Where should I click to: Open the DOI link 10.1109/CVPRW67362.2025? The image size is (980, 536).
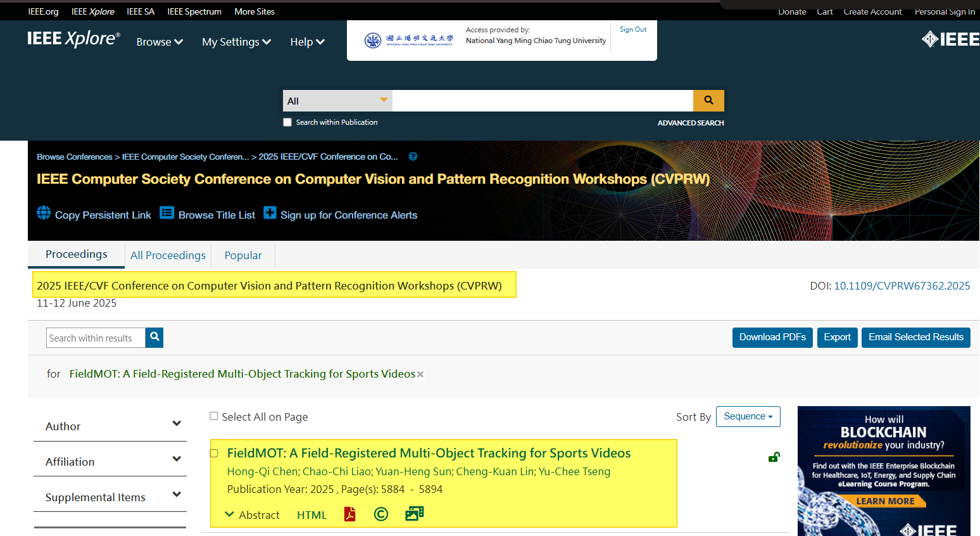pyautogui.click(x=901, y=286)
